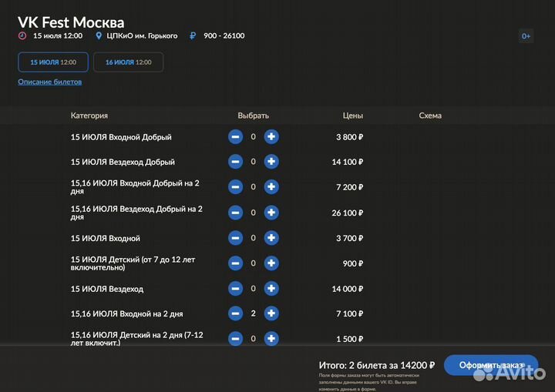Increase quantity for 15 ИЮЛЯ Входной Добрый
The image size is (555, 392).
pyautogui.click(x=271, y=137)
